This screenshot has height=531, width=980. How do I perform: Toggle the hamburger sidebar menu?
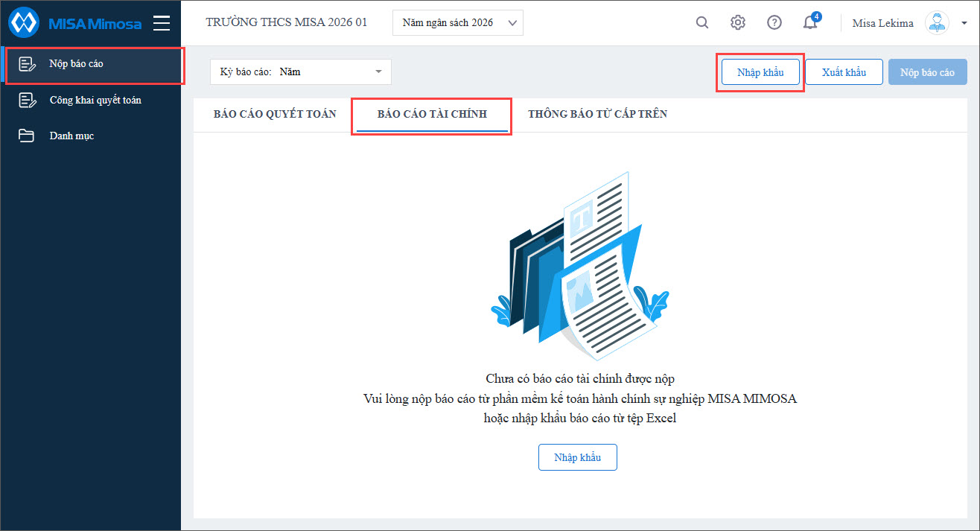point(162,23)
